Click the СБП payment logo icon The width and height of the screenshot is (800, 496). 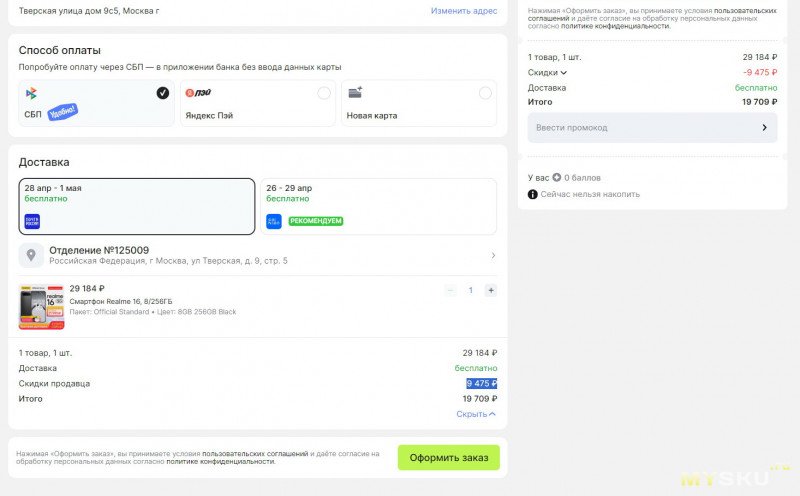32,93
